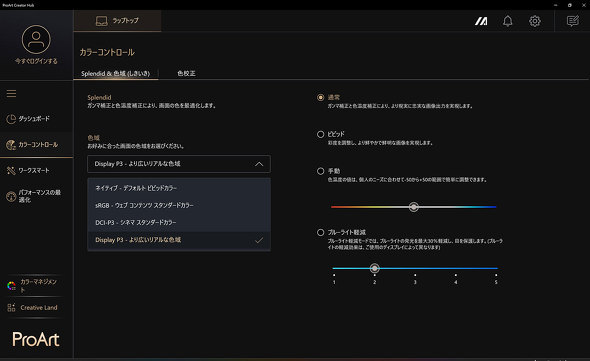The image size is (590, 361).
Task: Click the color control palette icon
Action: (x=11, y=145)
